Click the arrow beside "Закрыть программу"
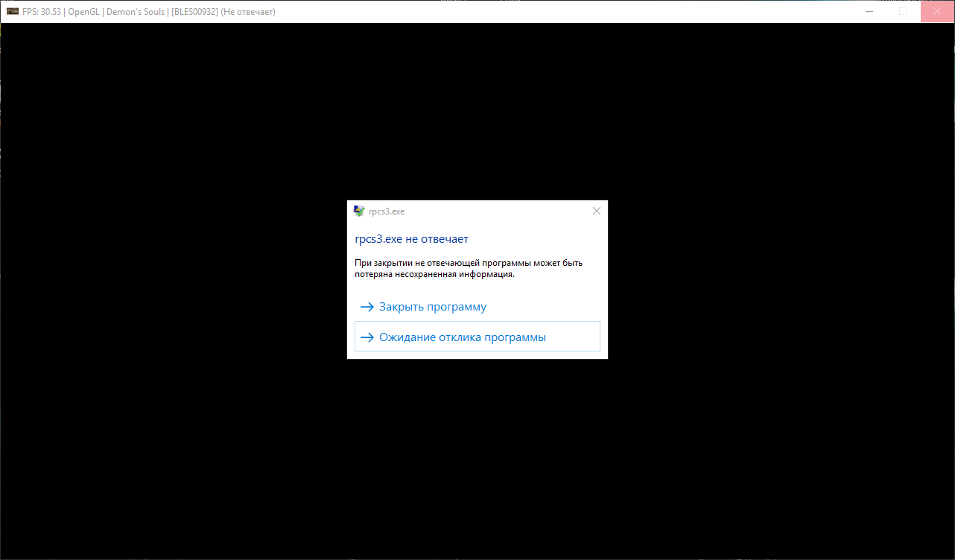 click(x=367, y=307)
